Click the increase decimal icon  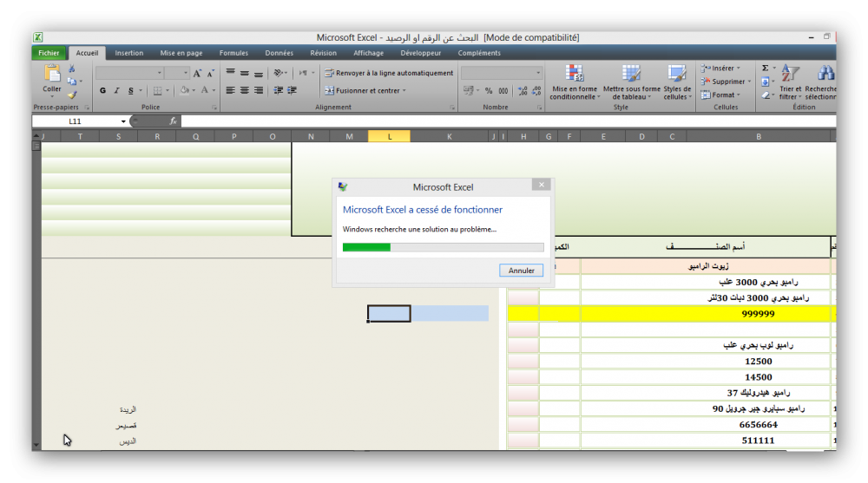coord(523,90)
